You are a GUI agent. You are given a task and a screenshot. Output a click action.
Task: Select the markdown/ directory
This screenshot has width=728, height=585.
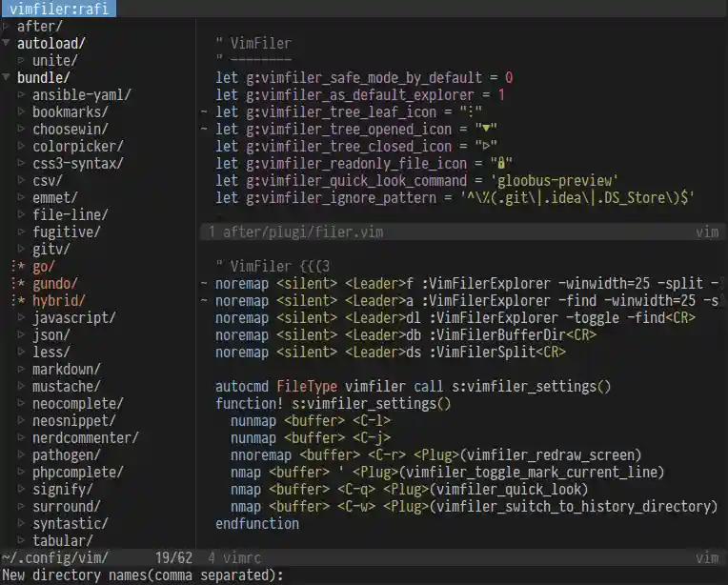click(67, 369)
